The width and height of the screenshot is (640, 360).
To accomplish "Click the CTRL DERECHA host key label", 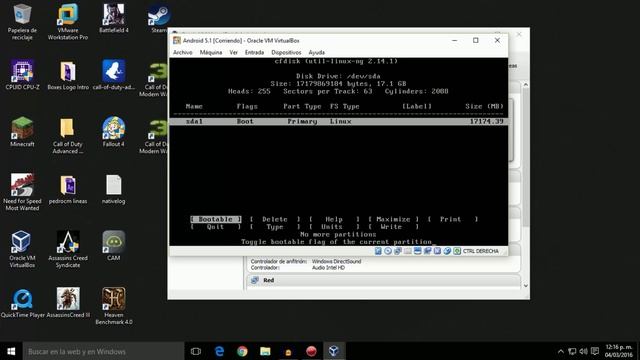I will [480, 251].
